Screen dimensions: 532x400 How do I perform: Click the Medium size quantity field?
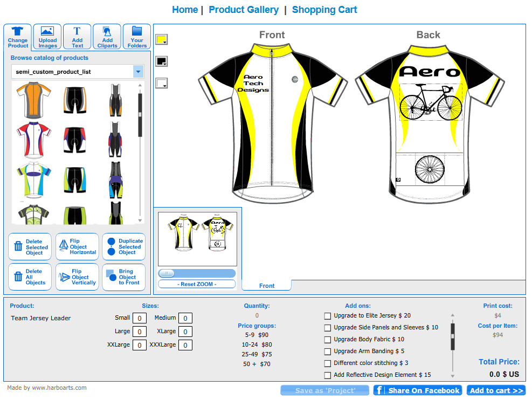[185, 318]
